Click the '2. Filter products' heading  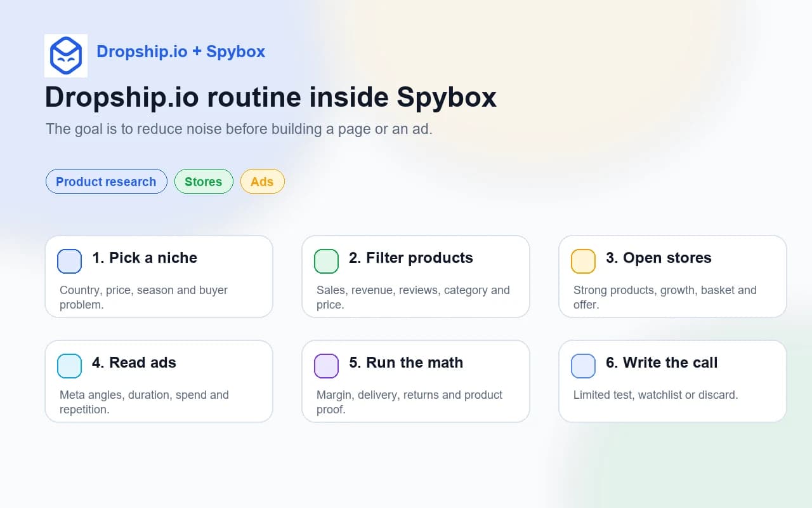[x=411, y=258]
